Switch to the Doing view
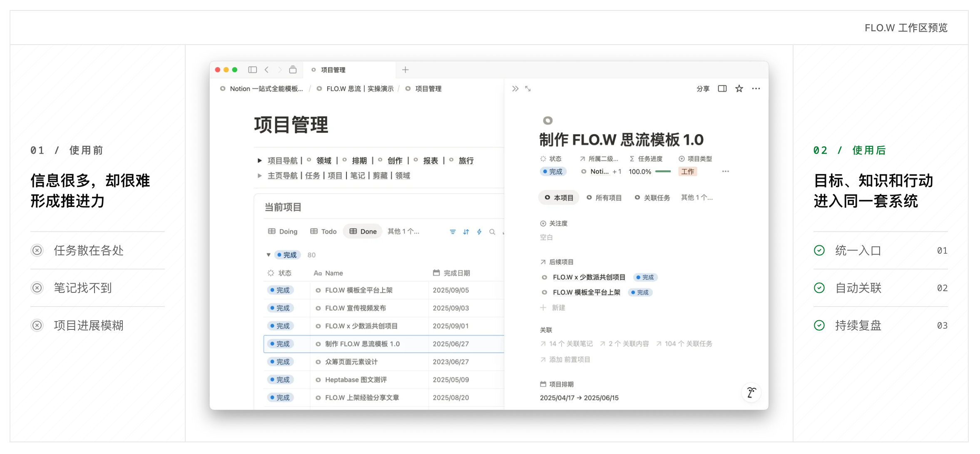 pos(283,231)
